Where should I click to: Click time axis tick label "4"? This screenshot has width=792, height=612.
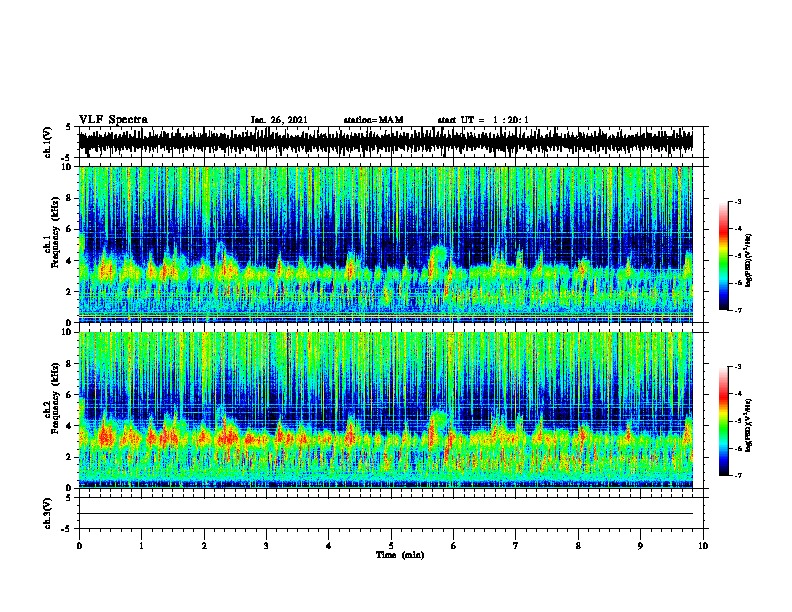coord(329,546)
